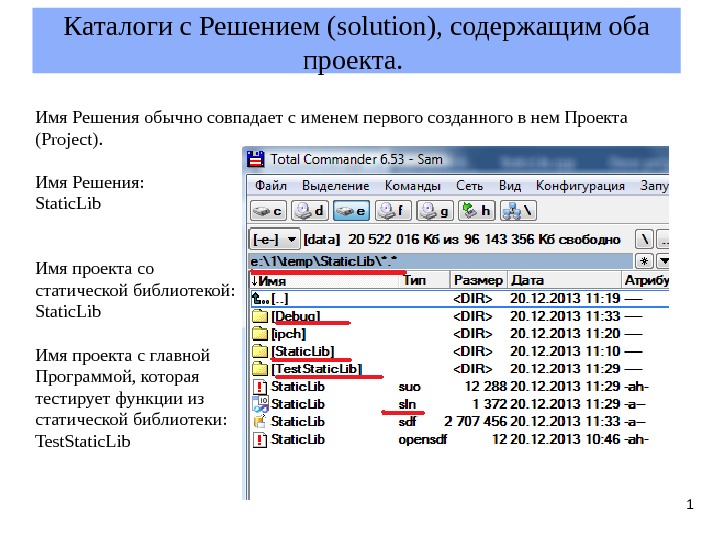
Task: Expand directory history arrow beside path
Action: pyautogui.click(x=663, y=261)
